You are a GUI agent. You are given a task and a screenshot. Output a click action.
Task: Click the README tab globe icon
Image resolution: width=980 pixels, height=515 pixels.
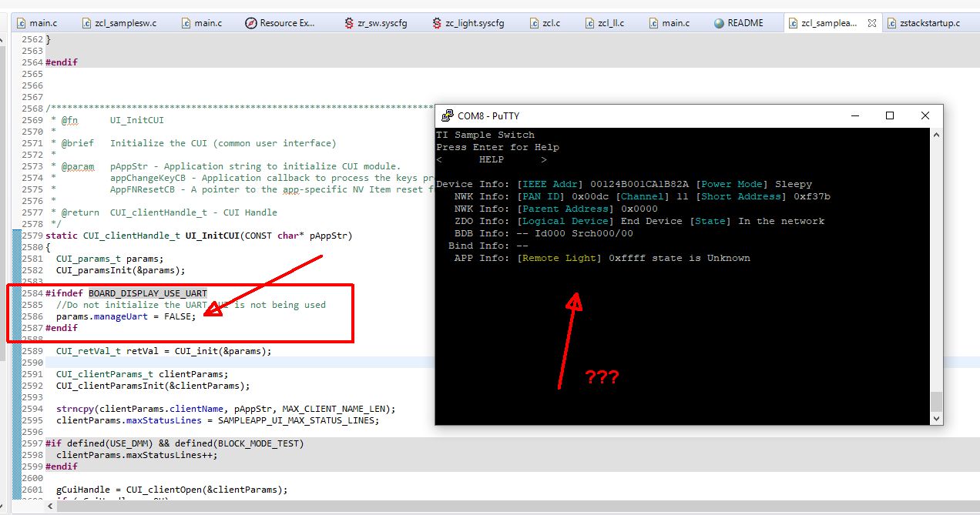click(719, 23)
